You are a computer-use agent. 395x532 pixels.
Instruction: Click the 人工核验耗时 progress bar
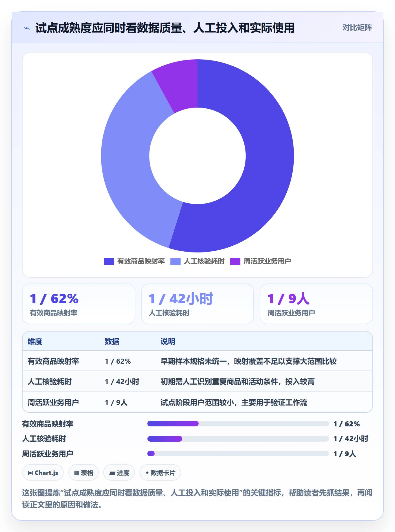pos(238,439)
